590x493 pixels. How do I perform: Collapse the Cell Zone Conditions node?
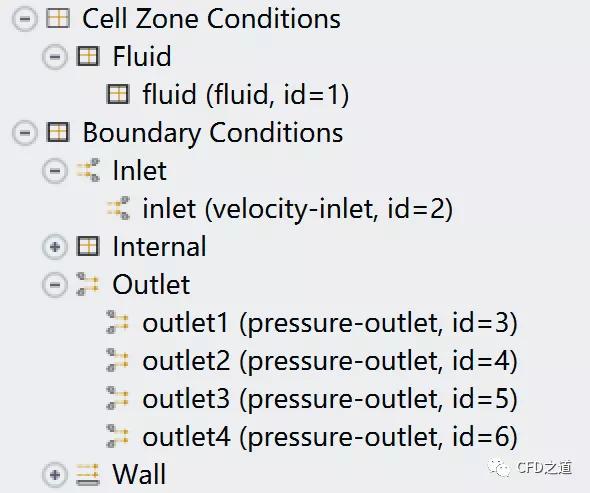coord(25,19)
